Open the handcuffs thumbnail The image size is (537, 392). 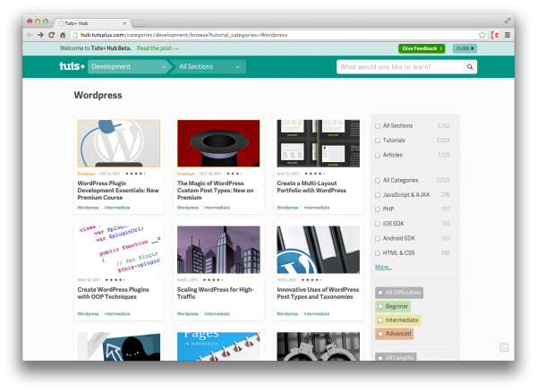(x=318, y=346)
